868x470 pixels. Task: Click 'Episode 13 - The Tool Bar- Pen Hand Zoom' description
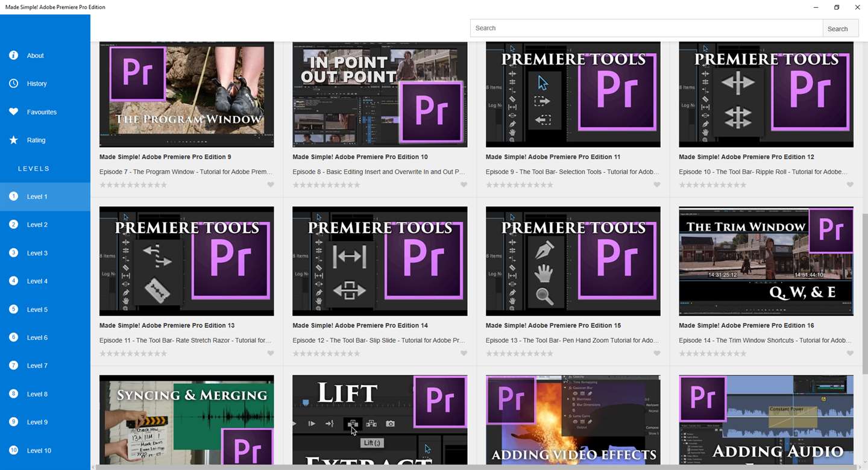pos(572,340)
